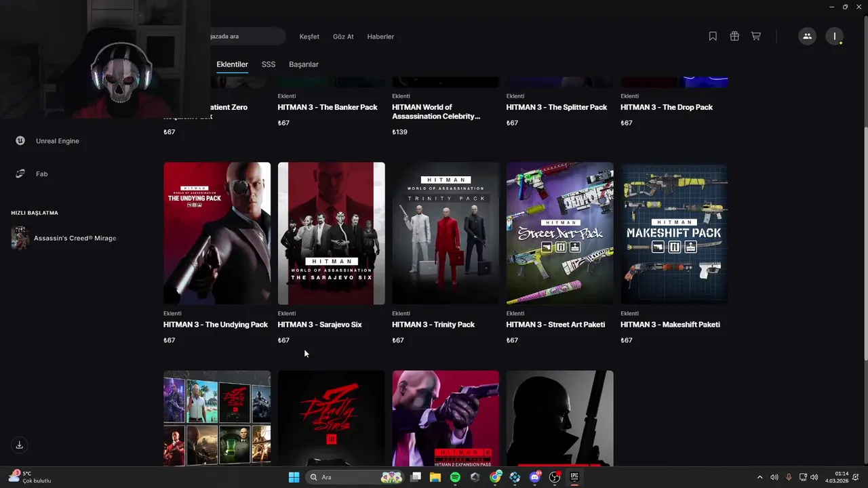Viewport: 868px width, 488px height.
Task: Switch to the SSS tab
Action: [x=269, y=64]
